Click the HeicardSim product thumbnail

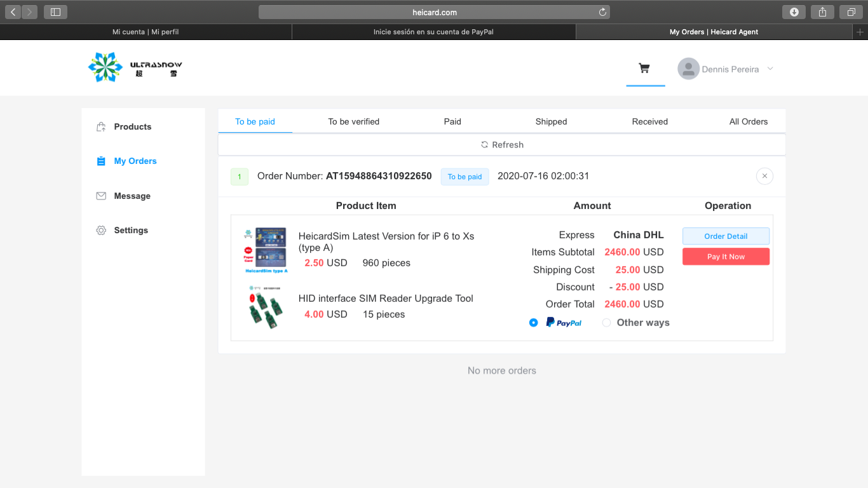[266, 250]
